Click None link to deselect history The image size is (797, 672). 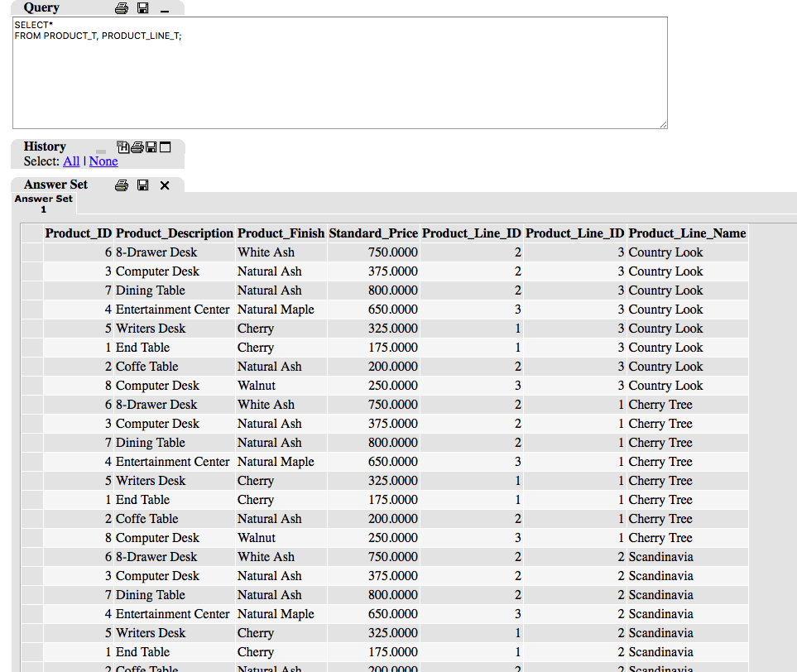click(x=103, y=161)
